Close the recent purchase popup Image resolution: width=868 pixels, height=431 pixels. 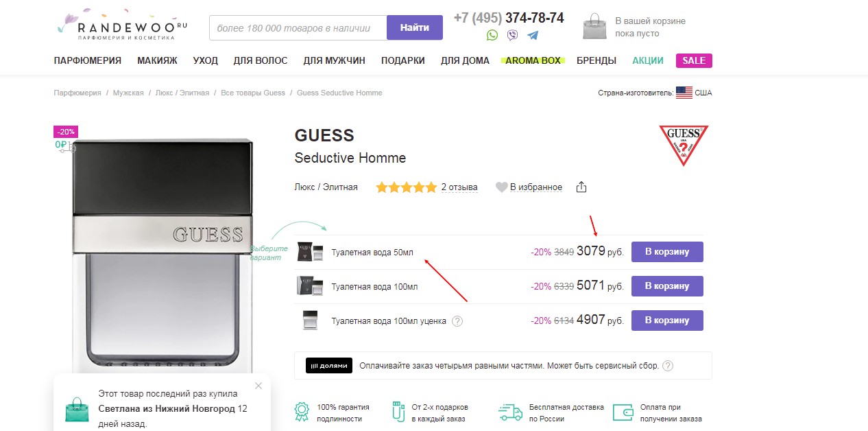(x=258, y=386)
